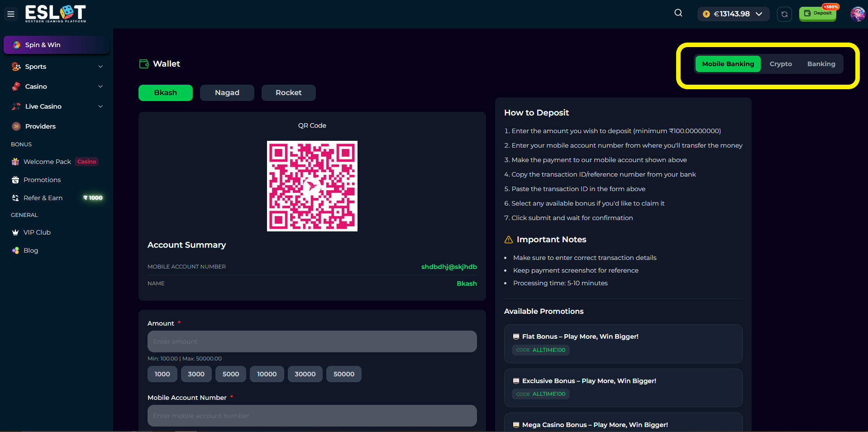
Task: Open the Flat Bonus promotion card
Action: click(623, 344)
